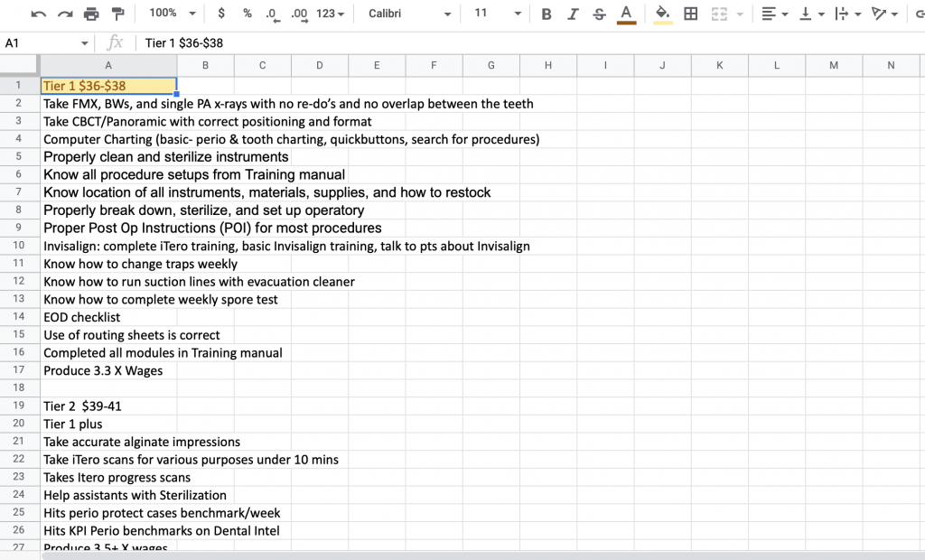Click the Merge cells icon

pyautogui.click(x=719, y=14)
